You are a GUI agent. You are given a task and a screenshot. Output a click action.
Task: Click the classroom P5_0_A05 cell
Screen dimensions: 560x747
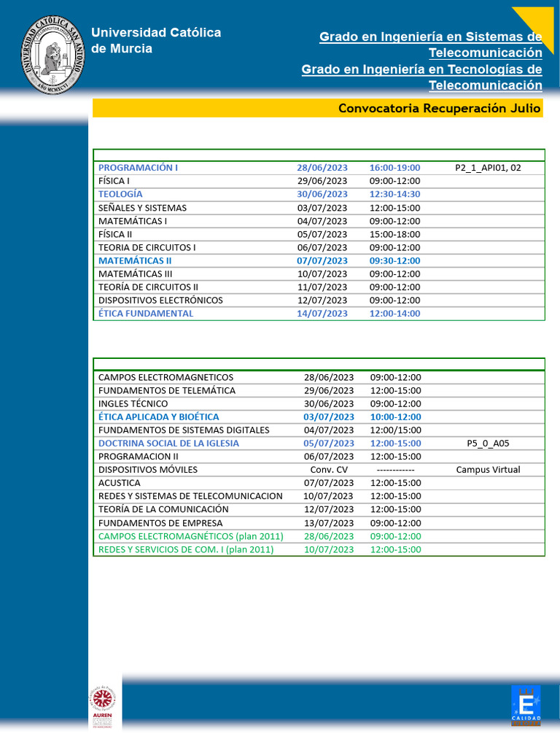[488, 444]
